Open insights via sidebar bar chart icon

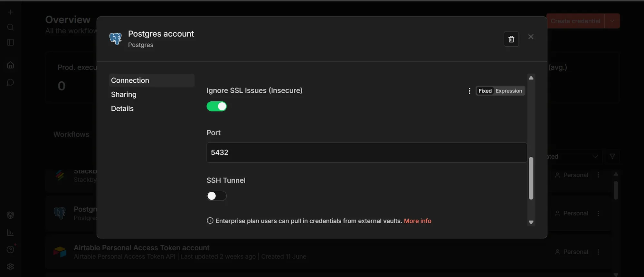[10, 233]
